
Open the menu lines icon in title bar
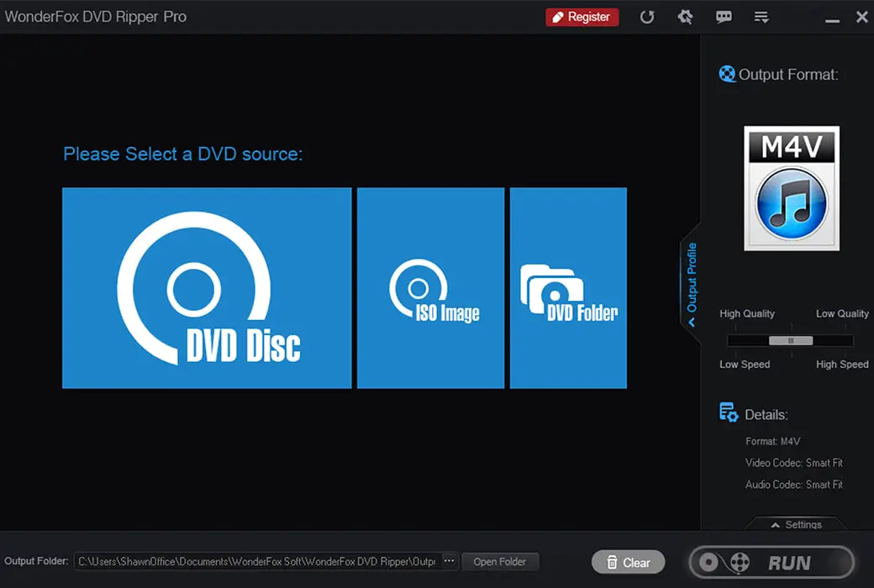tap(761, 18)
